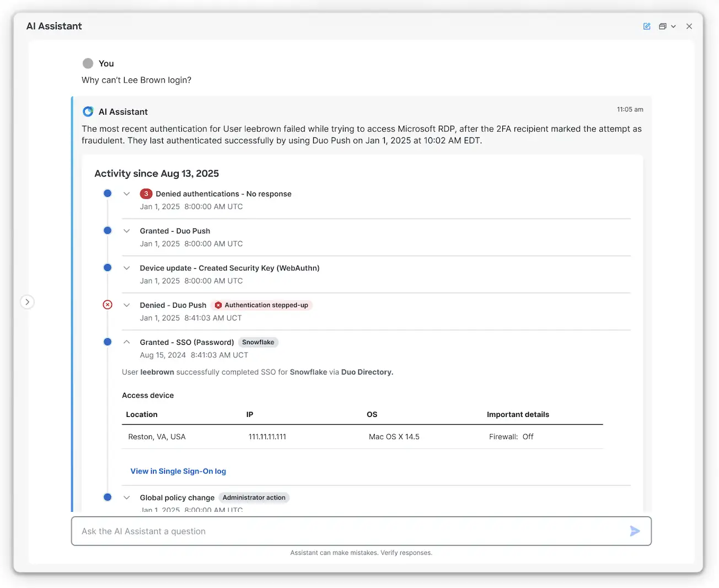Click the AI Assistant logo avatar
This screenshot has width=719, height=588.
click(x=88, y=111)
